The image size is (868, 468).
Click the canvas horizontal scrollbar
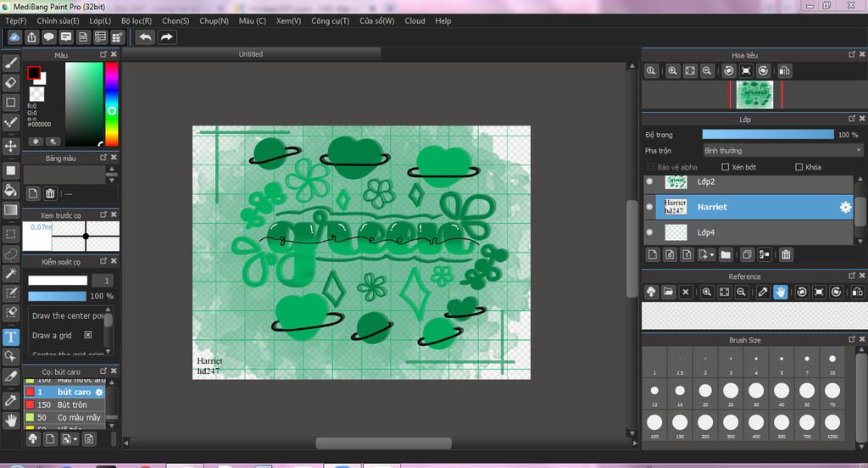[383, 443]
